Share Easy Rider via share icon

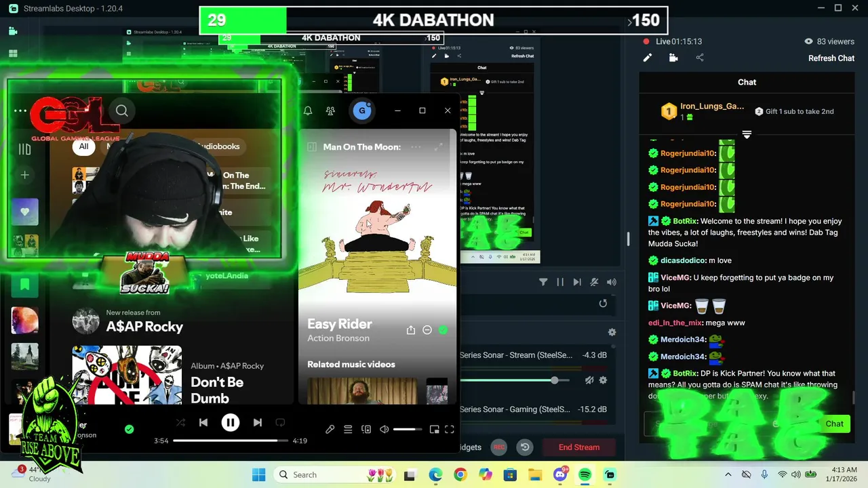[x=410, y=330]
